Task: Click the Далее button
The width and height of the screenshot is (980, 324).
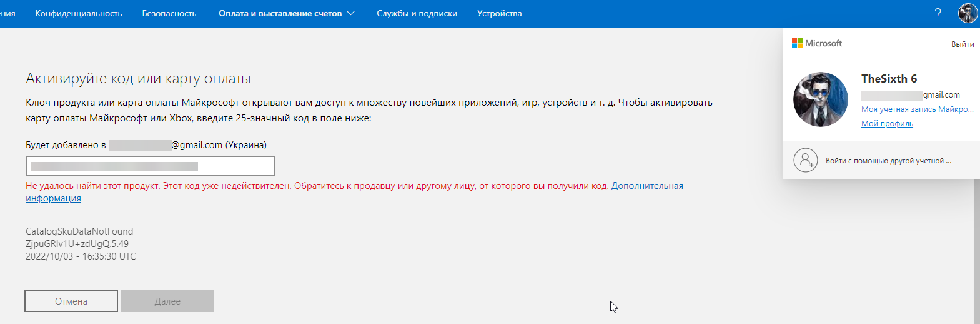Action: [x=167, y=301]
